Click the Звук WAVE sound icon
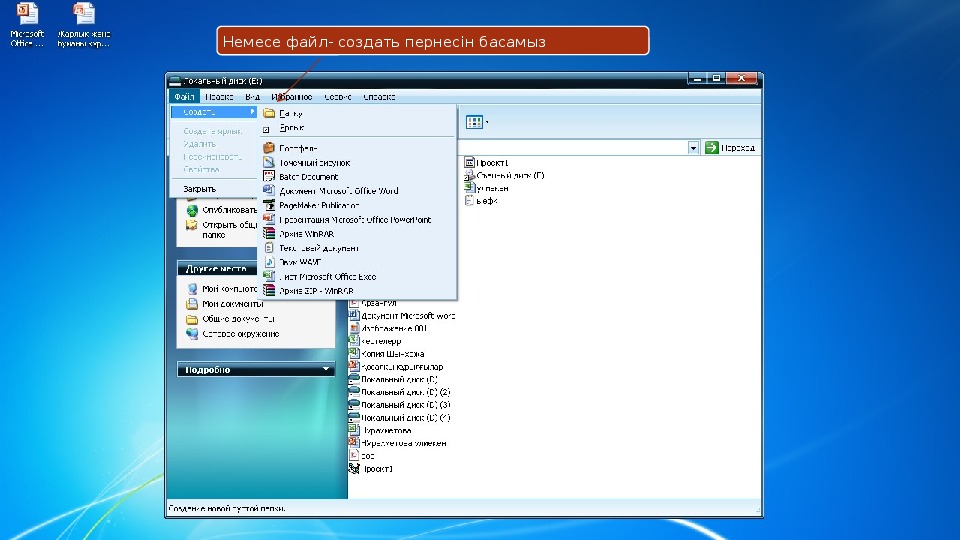960x540 pixels. 268,262
